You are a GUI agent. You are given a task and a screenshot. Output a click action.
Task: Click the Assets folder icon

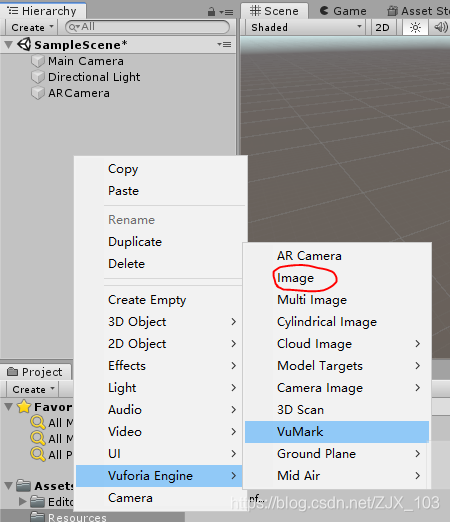[24, 486]
